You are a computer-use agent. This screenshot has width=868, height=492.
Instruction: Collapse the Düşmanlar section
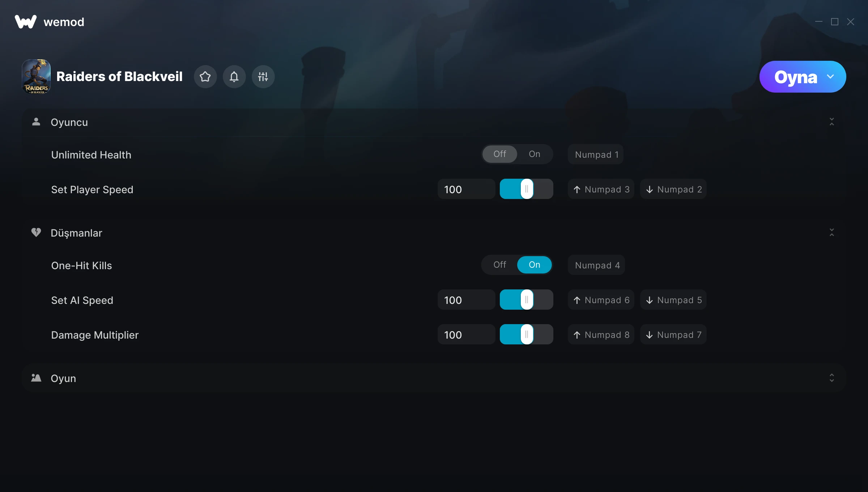point(831,232)
